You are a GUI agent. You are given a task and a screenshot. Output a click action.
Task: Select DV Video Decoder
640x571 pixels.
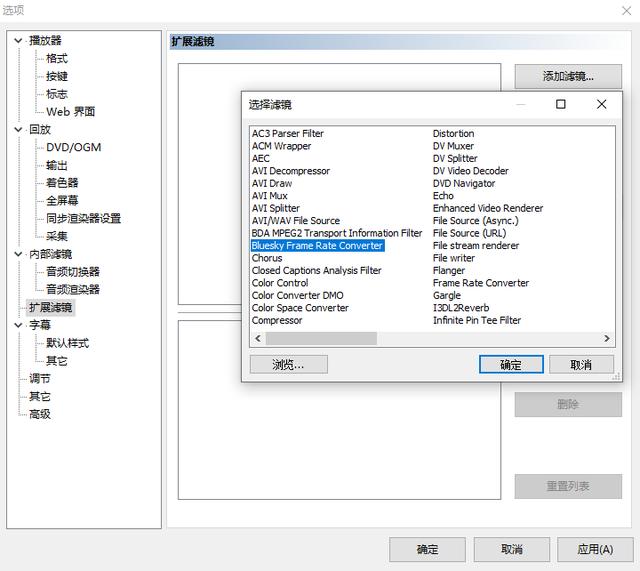coord(471,171)
